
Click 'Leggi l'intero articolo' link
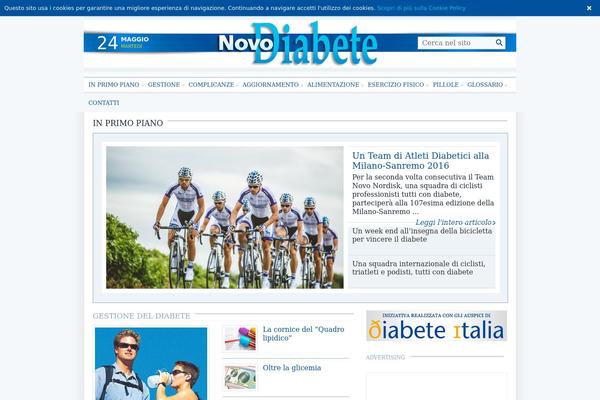455,222
